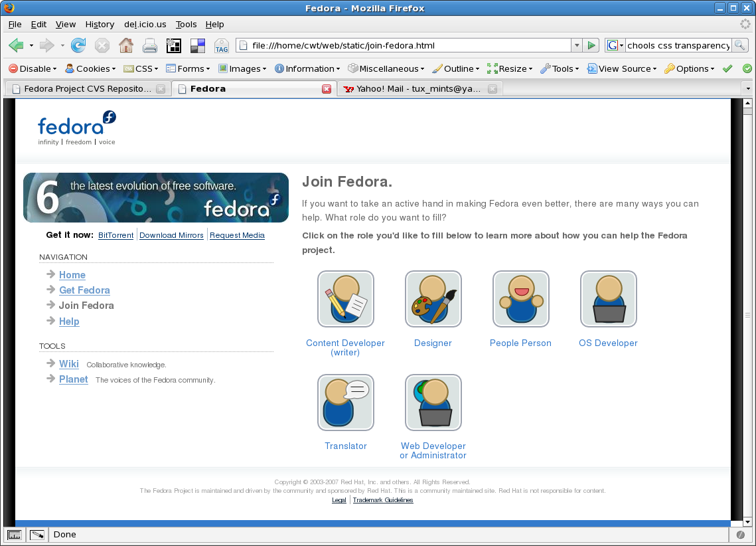756x546 pixels.
Task: Open the tab list dropdown arrow
Action: point(748,89)
